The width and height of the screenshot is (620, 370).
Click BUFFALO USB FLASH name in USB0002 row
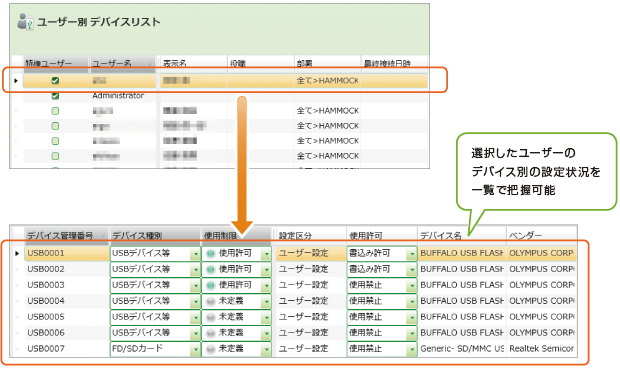[x=461, y=269]
